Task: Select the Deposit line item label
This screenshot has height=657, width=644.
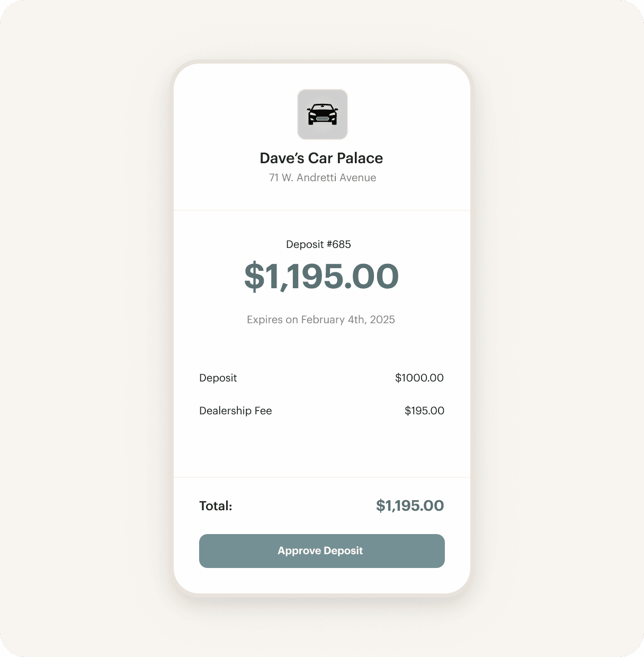Action: click(x=218, y=378)
